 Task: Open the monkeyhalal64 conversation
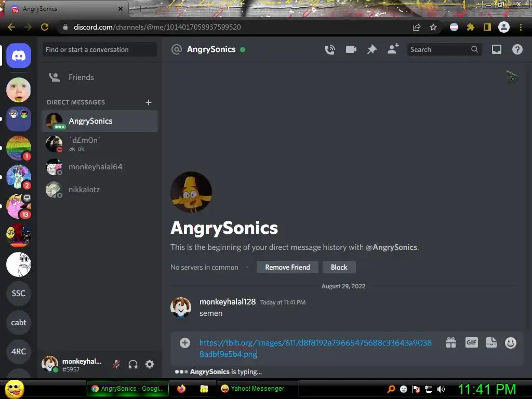pos(100,167)
